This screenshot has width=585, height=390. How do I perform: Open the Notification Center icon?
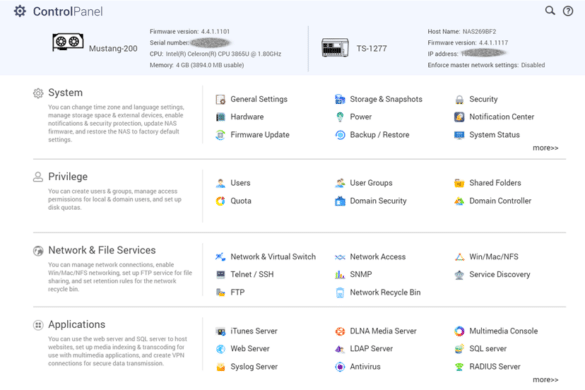(459, 117)
